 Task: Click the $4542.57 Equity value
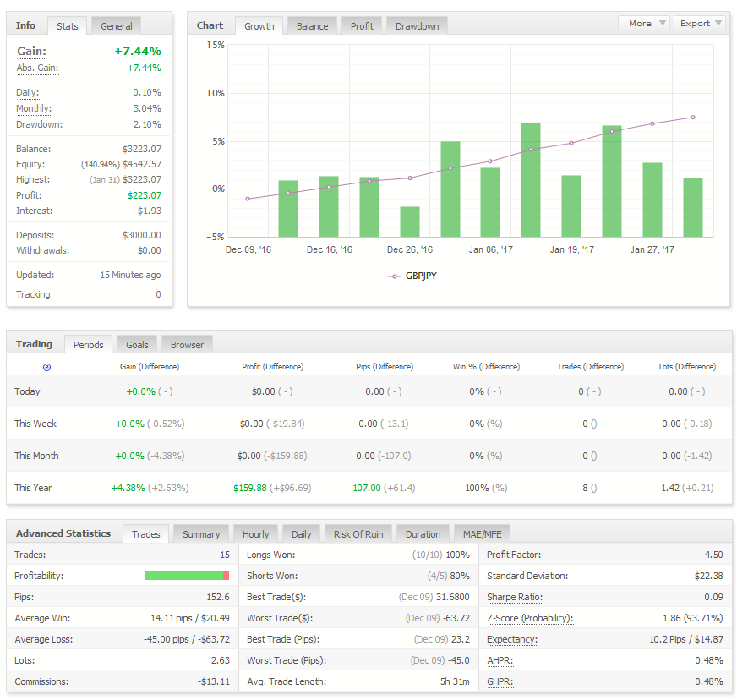[x=142, y=164]
